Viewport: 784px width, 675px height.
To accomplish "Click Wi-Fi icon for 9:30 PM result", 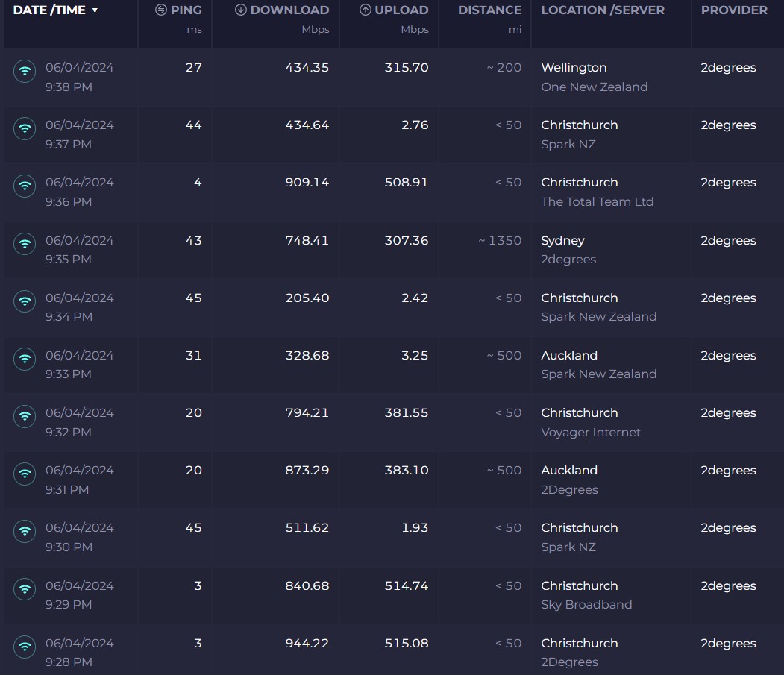I will (x=25, y=532).
